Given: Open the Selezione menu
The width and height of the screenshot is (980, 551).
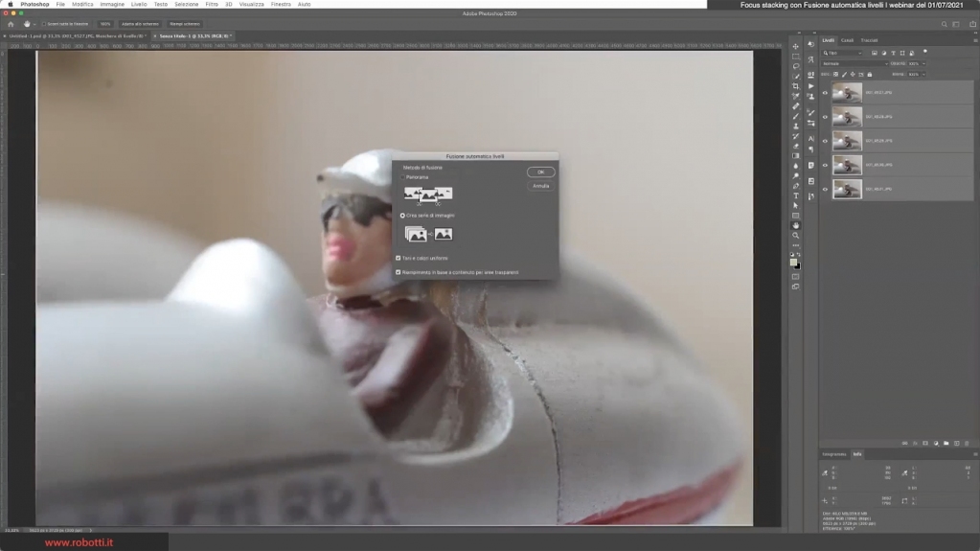Looking at the screenshot, I should (x=186, y=5).
